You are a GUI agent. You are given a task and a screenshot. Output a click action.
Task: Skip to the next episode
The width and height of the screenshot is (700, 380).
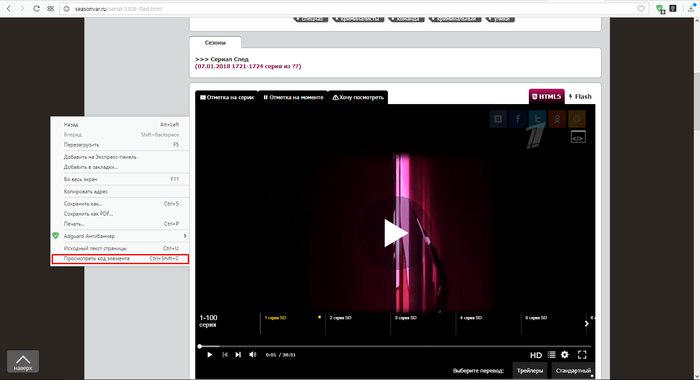click(238, 355)
